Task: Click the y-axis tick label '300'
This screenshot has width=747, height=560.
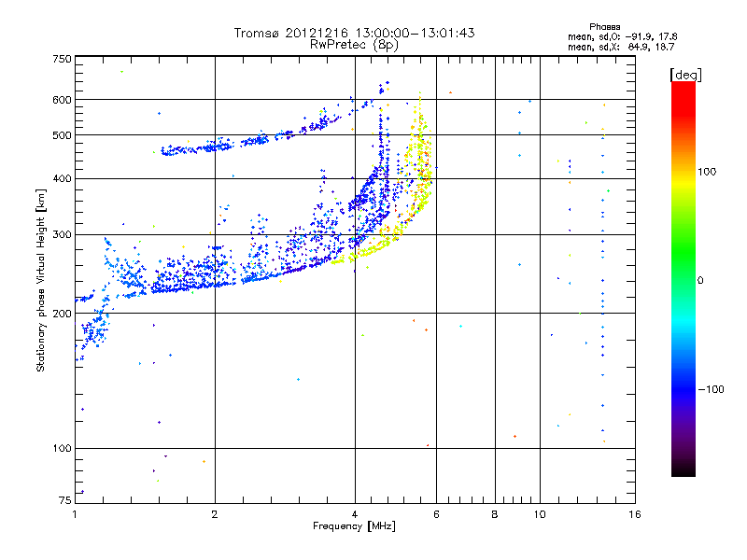Action: (x=63, y=235)
